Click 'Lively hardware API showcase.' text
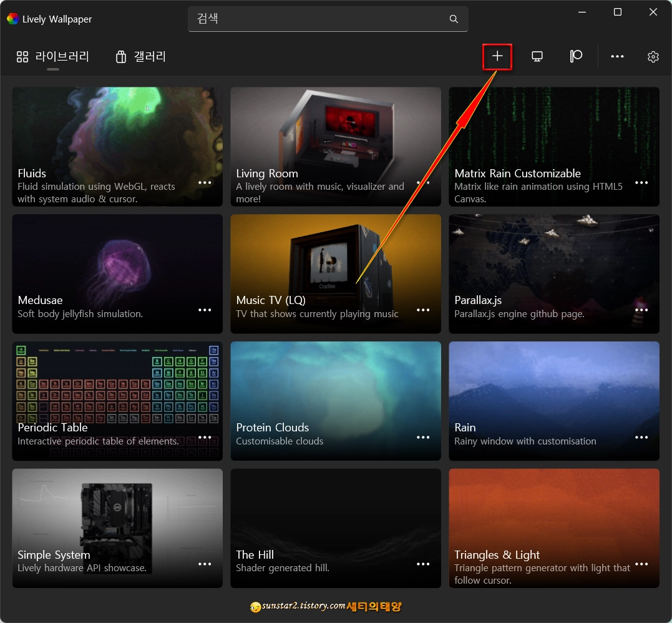The image size is (672, 623). pos(82,567)
